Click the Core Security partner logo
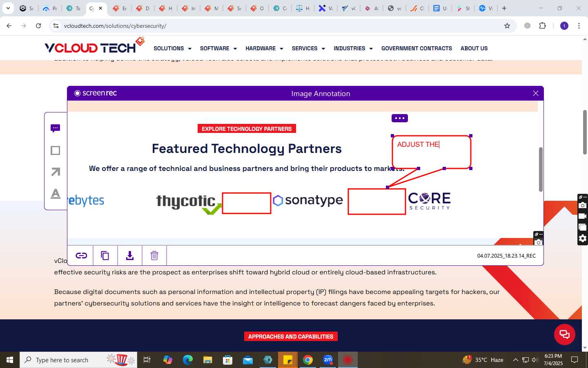This screenshot has height=368, width=588. point(430,201)
